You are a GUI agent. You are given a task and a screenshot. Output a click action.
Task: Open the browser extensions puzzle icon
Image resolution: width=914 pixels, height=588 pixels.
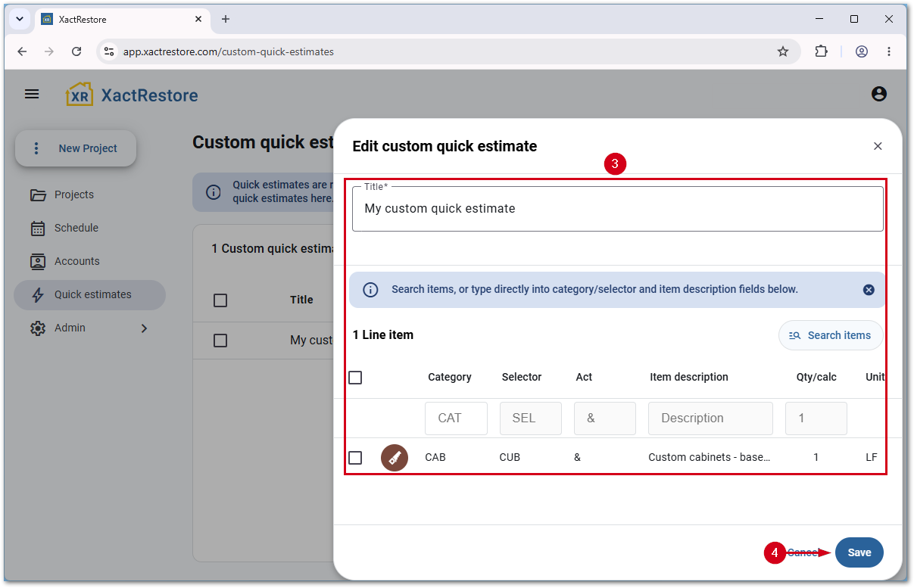822,51
